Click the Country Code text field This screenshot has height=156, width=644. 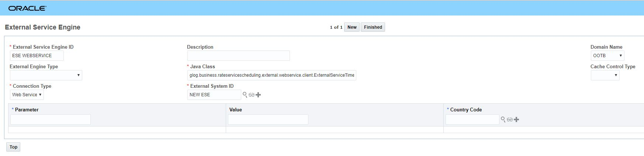(x=472, y=119)
